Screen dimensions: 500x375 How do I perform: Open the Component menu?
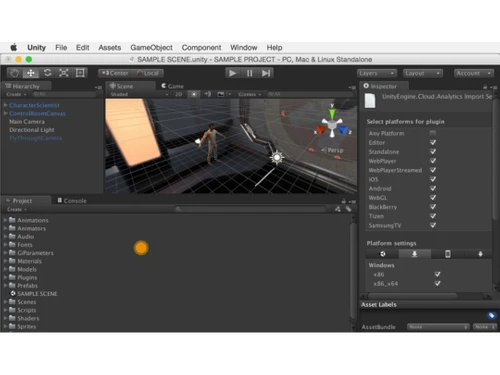click(x=201, y=48)
